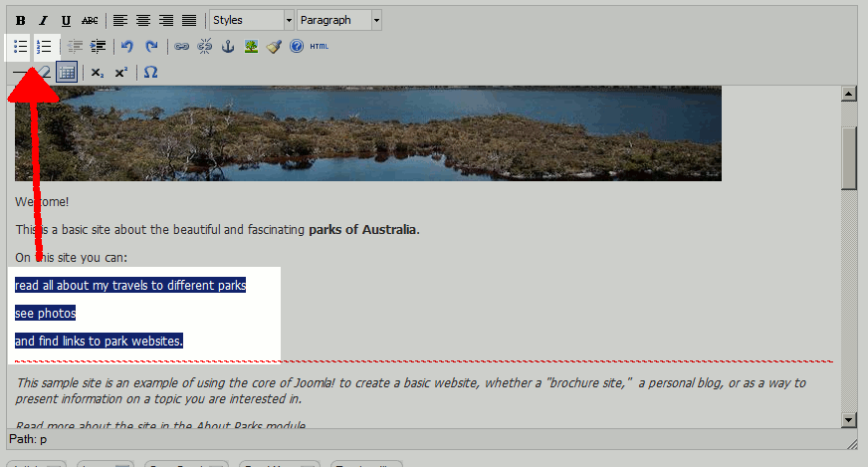Apply strikethrough to selected text
The height and width of the screenshot is (467, 868).
(90, 20)
